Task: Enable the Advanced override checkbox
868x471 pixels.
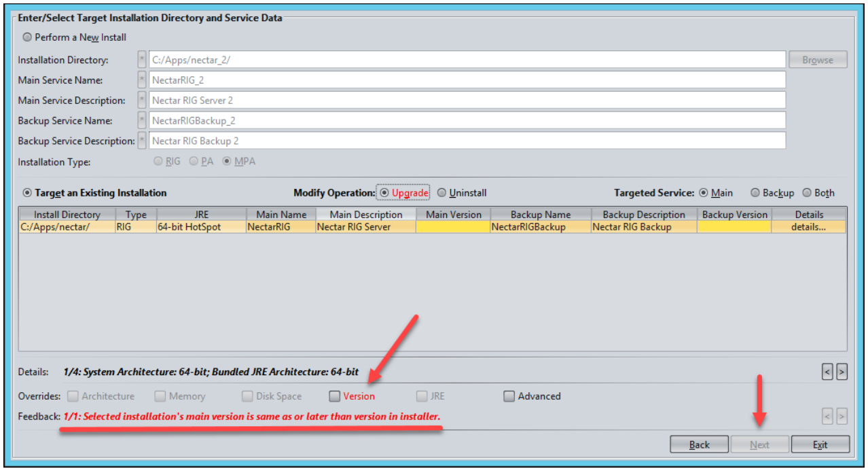Action: coord(509,396)
